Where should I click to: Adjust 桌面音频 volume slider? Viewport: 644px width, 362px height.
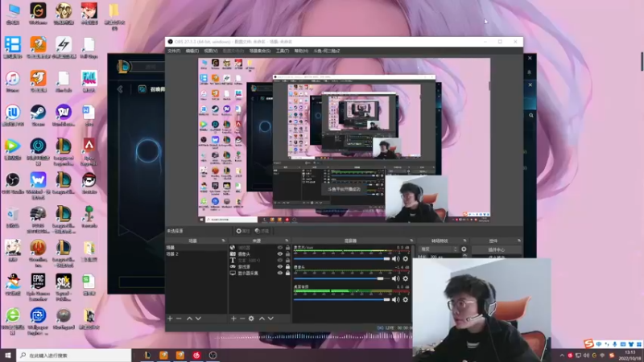[341, 299]
